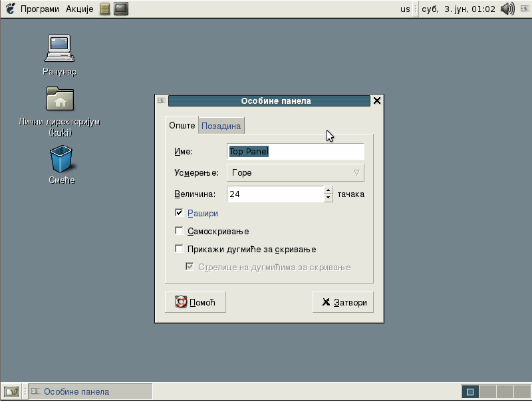Click the us keyboard layout indicator

pyautogui.click(x=405, y=9)
